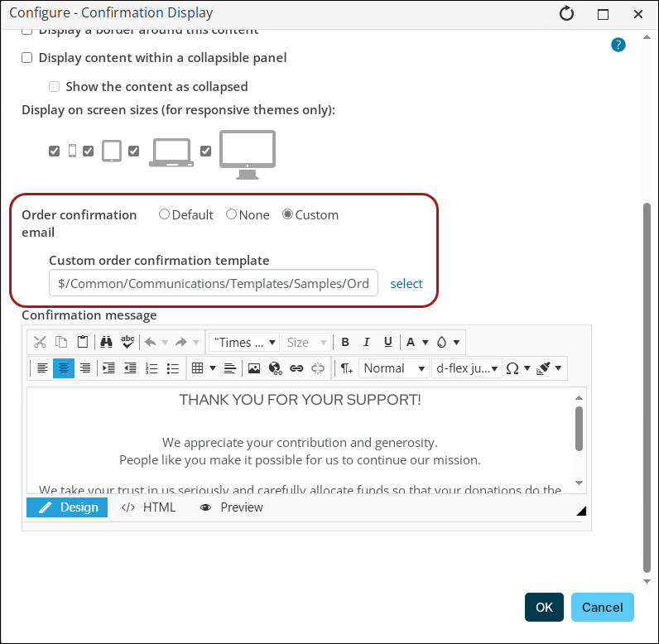
Task: Insert a horizontal rule
Action: pos(230,368)
